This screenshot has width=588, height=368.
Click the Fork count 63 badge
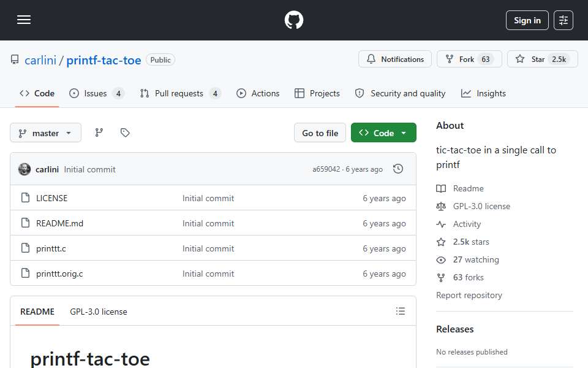(x=486, y=59)
